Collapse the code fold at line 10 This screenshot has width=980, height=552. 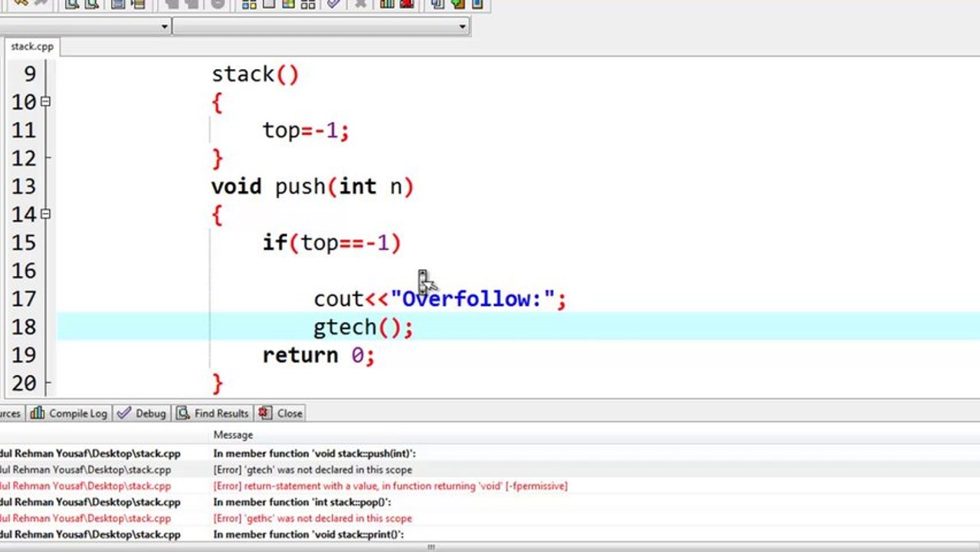click(46, 101)
